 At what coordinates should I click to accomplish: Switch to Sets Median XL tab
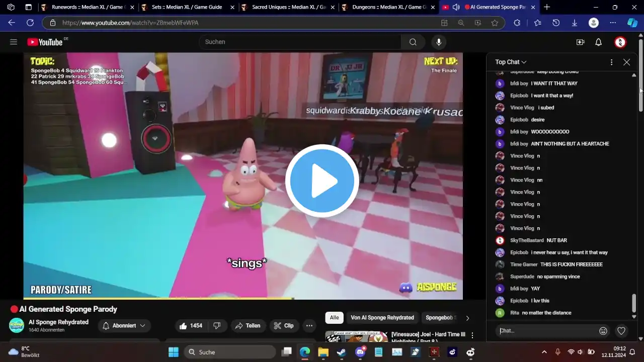[187, 7]
